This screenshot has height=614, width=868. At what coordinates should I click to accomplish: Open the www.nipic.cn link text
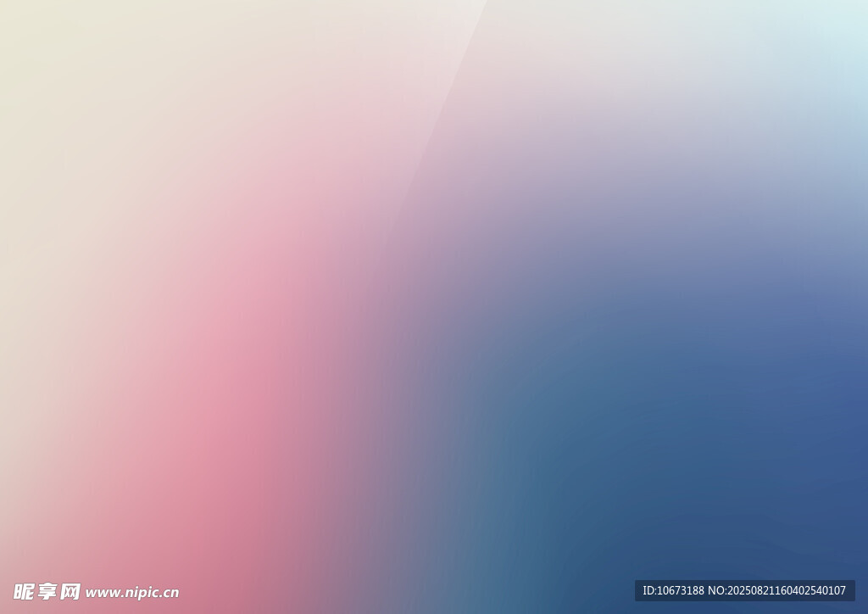[x=132, y=593]
